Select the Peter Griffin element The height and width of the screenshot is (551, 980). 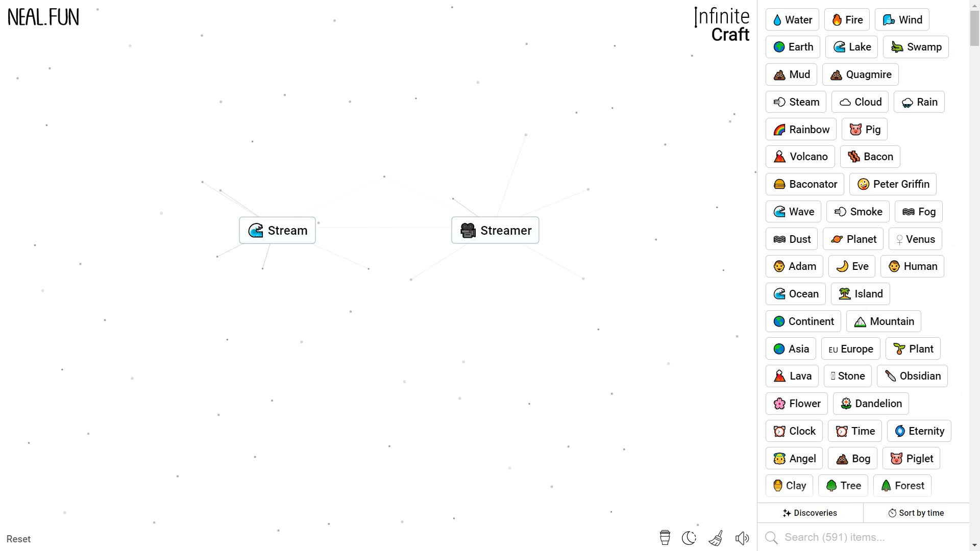tap(893, 184)
